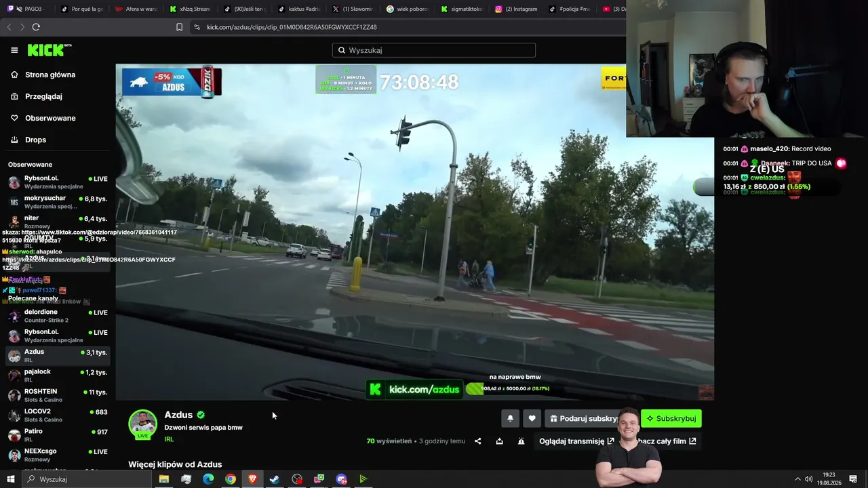
Task: Click the browser forward arrow
Action: click(22, 27)
